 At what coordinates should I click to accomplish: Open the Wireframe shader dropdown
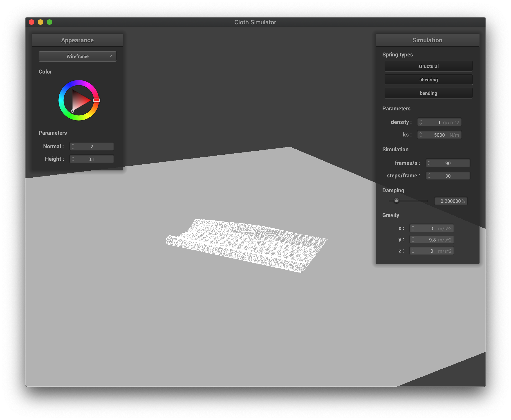click(x=77, y=56)
